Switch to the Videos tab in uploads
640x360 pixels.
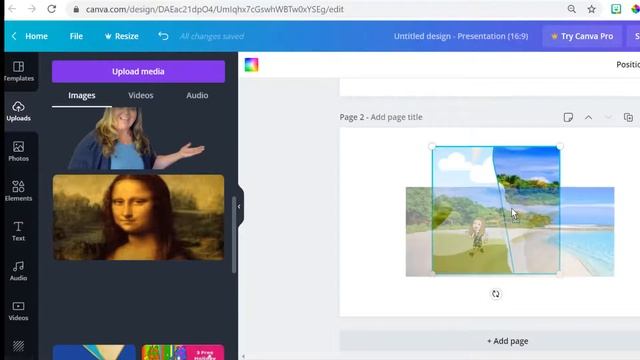(141, 96)
